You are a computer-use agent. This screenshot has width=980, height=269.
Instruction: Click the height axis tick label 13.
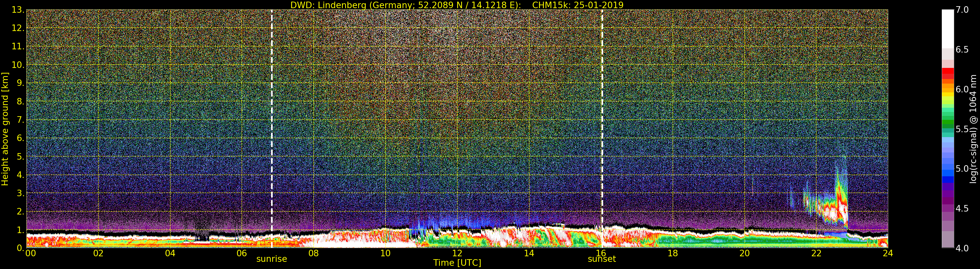[x=18, y=10]
